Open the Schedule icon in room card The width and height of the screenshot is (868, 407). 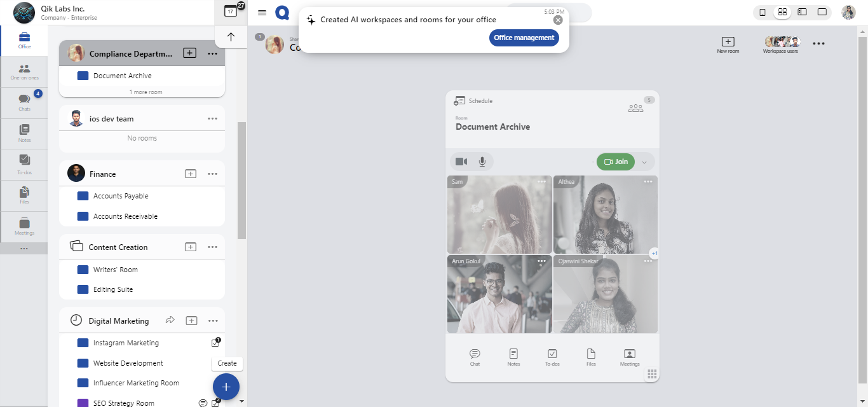pos(459,101)
